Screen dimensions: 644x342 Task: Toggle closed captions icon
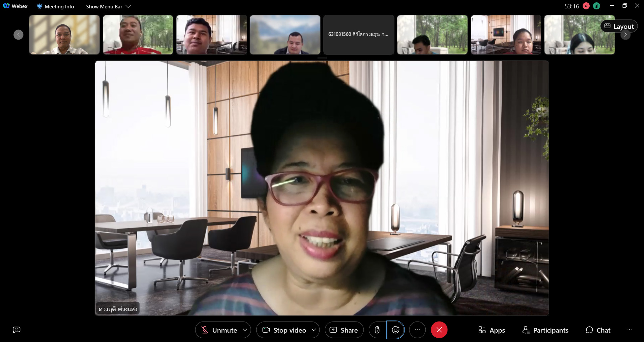16,330
